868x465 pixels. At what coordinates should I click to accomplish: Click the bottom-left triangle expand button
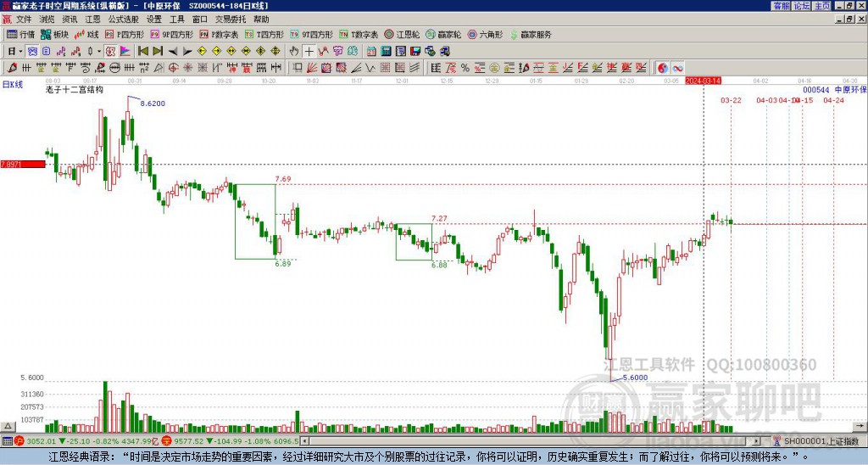tap(7, 426)
